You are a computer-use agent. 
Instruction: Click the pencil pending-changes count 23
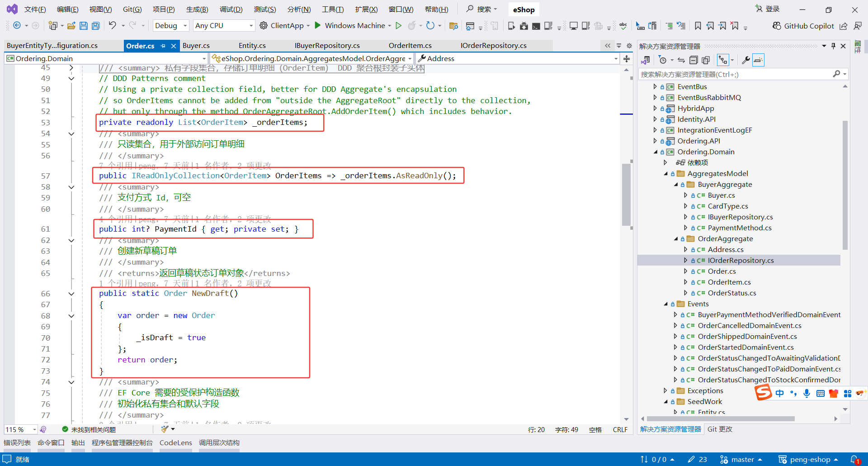697,460
